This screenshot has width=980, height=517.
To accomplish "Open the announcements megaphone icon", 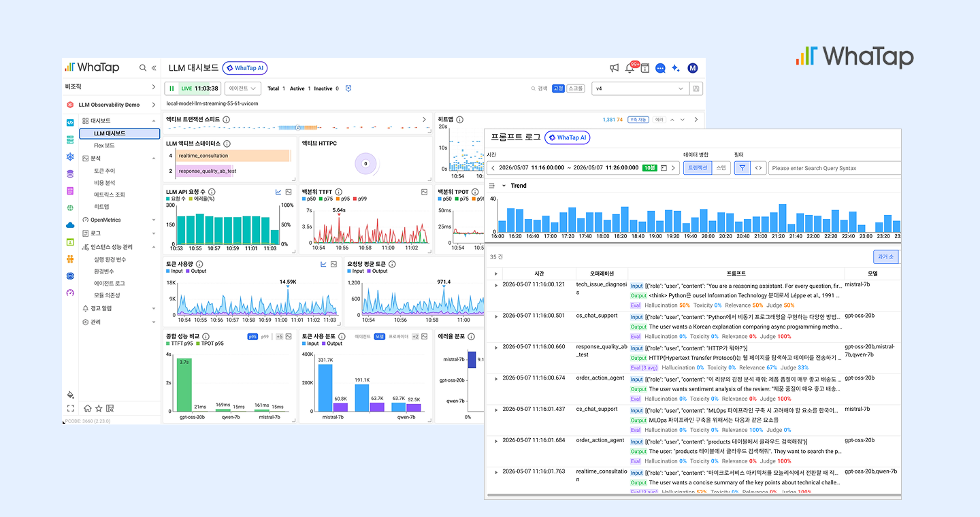I will (615, 68).
